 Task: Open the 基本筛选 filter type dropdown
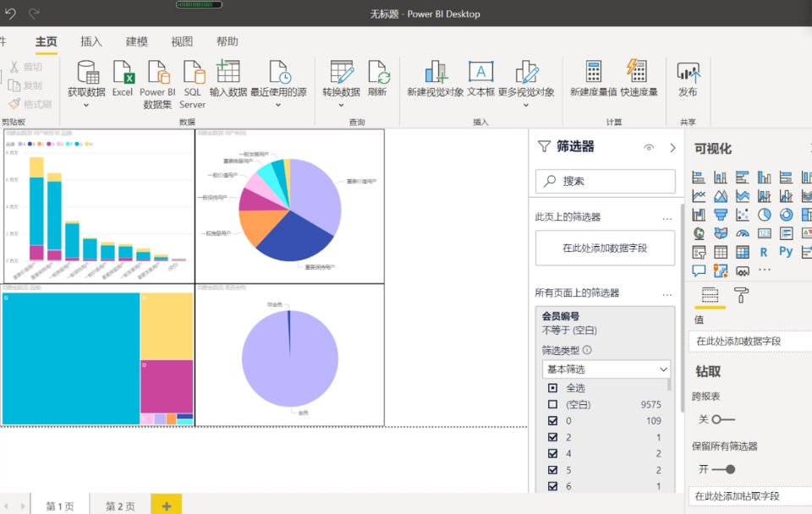(606, 369)
